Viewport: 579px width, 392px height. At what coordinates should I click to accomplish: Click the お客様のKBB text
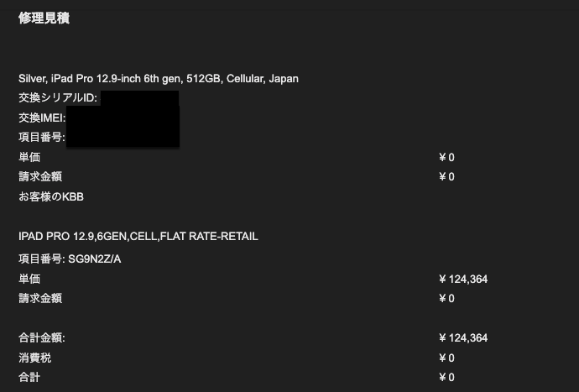click(x=51, y=197)
